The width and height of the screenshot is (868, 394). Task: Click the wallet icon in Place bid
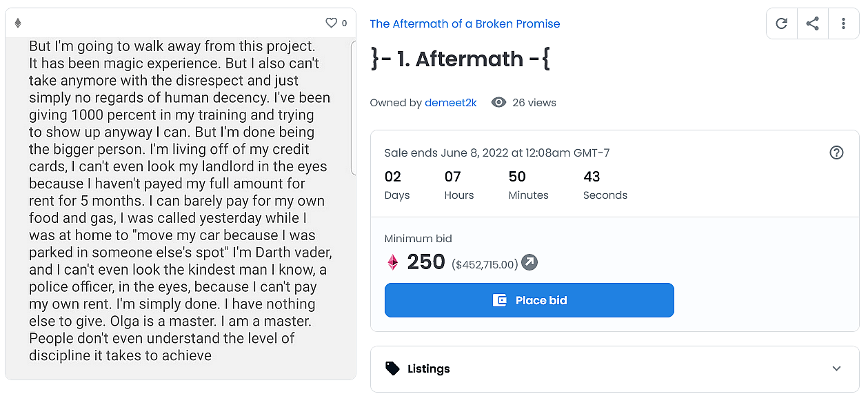[x=500, y=300]
